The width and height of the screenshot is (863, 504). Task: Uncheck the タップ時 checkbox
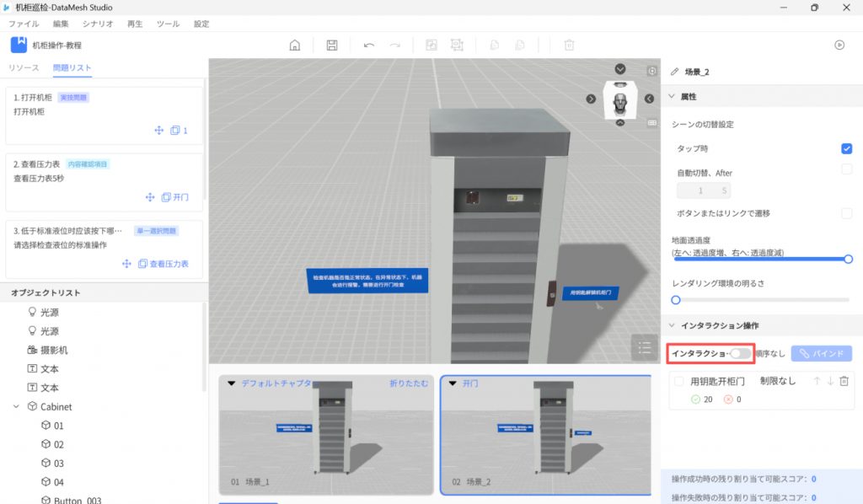coord(846,149)
